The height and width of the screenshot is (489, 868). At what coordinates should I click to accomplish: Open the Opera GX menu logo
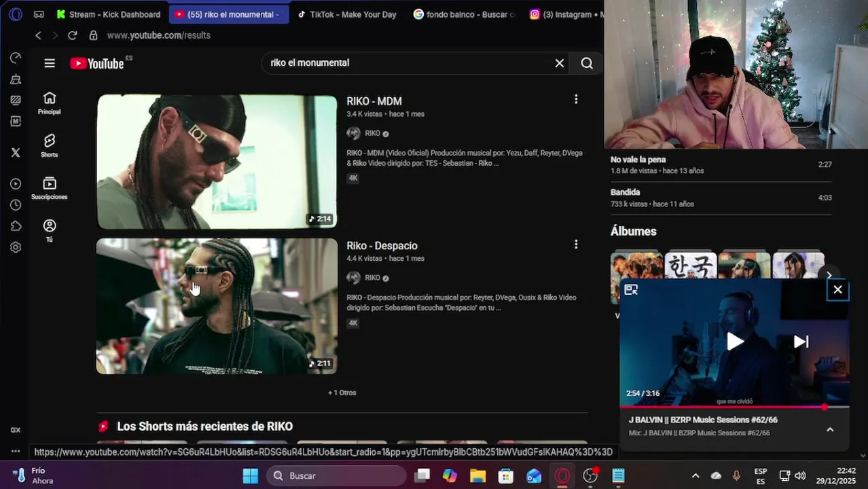[x=16, y=14]
